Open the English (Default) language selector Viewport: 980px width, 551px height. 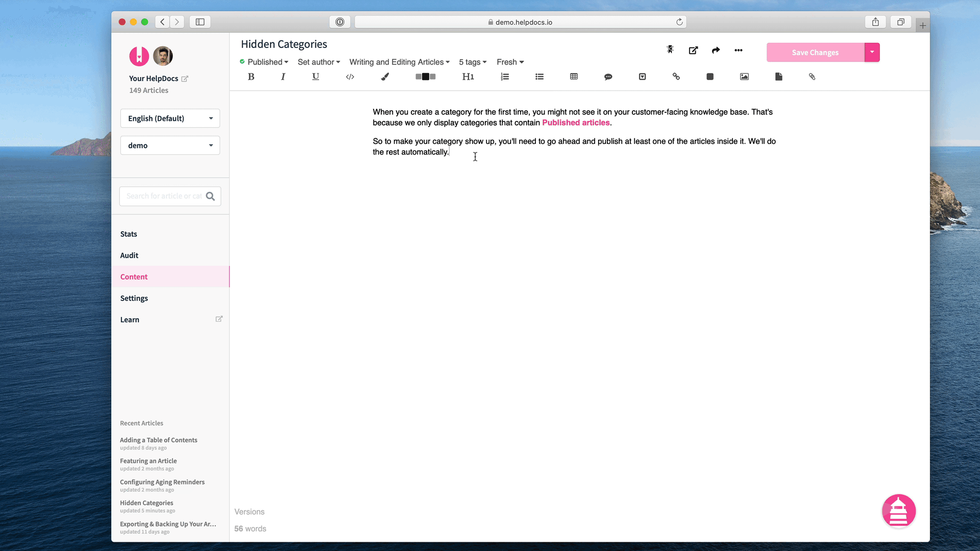point(170,118)
